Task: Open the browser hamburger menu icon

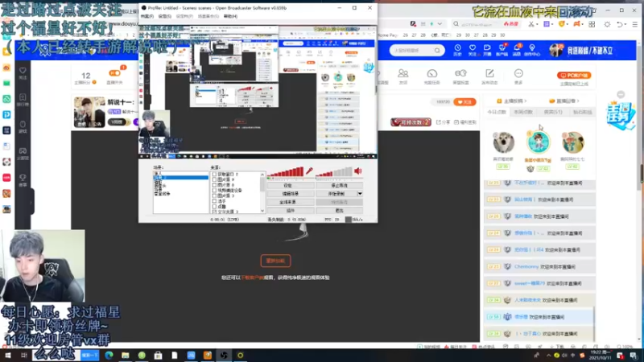Action: coord(634,24)
